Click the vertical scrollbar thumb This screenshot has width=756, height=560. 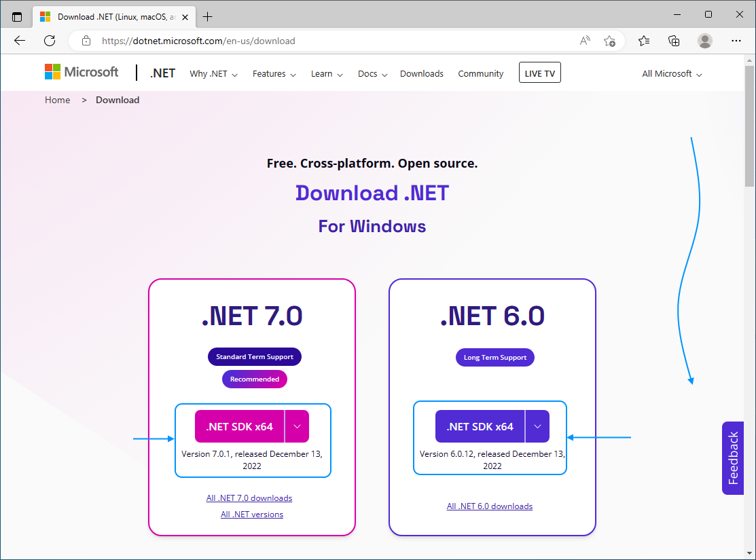click(x=749, y=126)
